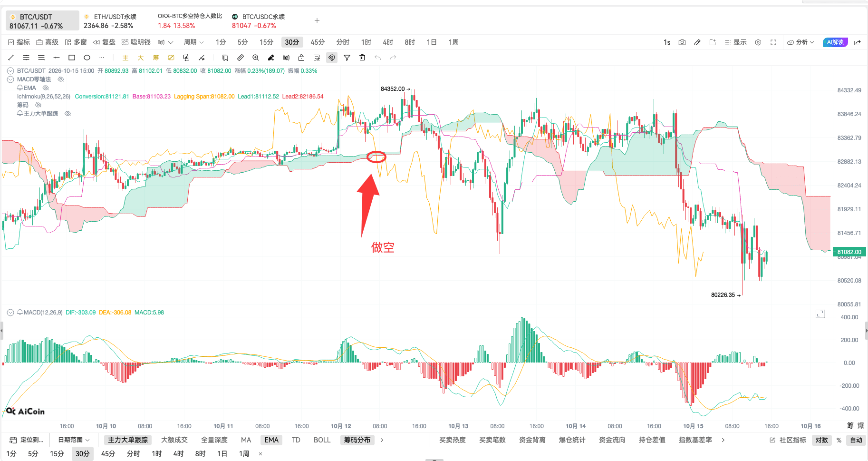Toggle visibility of 筹码 indicator
868x461 pixels.
coord(39,105)
